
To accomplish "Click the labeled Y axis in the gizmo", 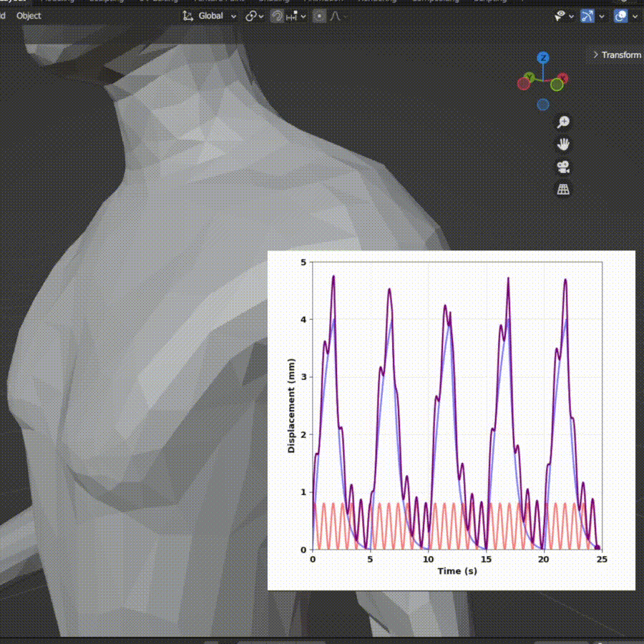I will pos(530,77).
